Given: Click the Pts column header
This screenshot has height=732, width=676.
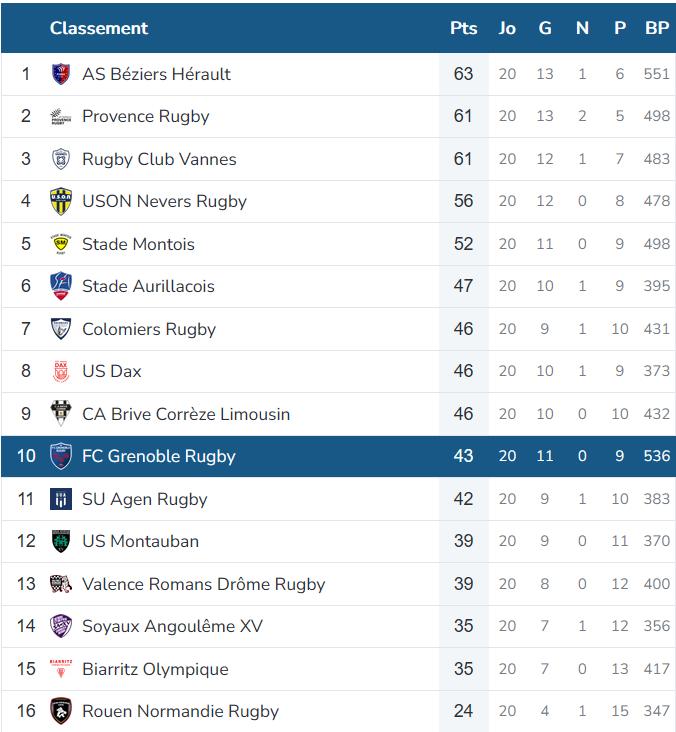Looking at the screenshot, I should tap(464, 28).
